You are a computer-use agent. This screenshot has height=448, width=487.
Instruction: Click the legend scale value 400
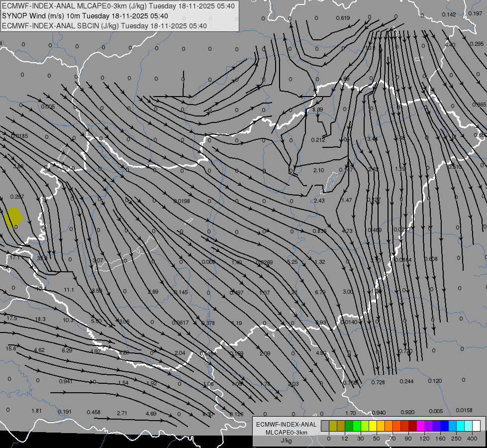(472, 439)
